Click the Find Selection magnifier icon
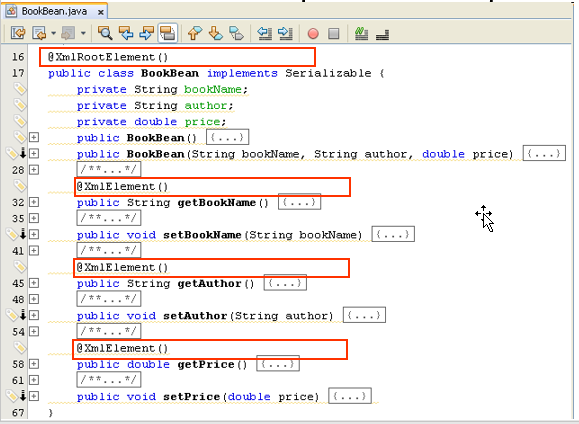Viewport: 579px width, 424px height. (x=105, y=33)
